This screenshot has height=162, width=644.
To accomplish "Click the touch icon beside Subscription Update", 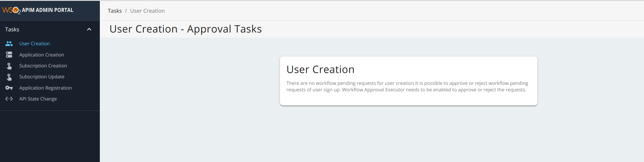I will point(9,77).
